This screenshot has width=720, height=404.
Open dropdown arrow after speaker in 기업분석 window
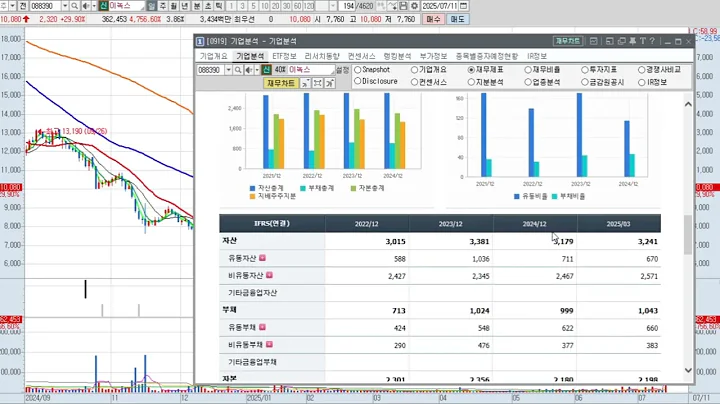pos(257,70)
